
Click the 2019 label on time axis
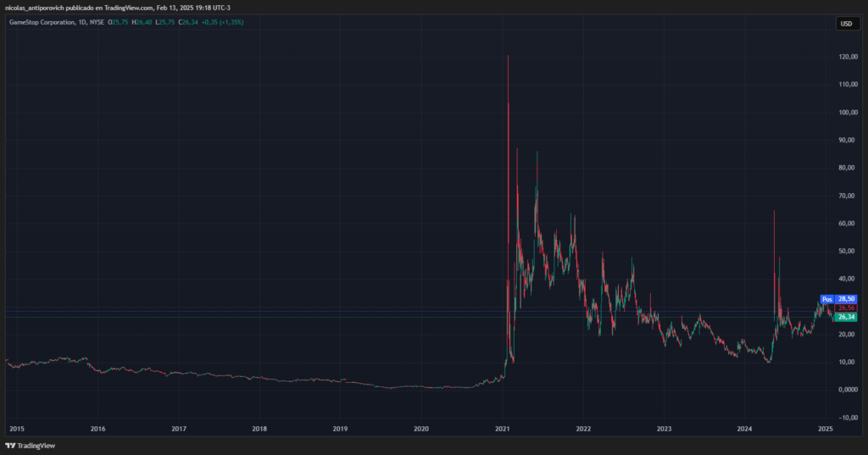pyautogui.click(x=341, y=429)
